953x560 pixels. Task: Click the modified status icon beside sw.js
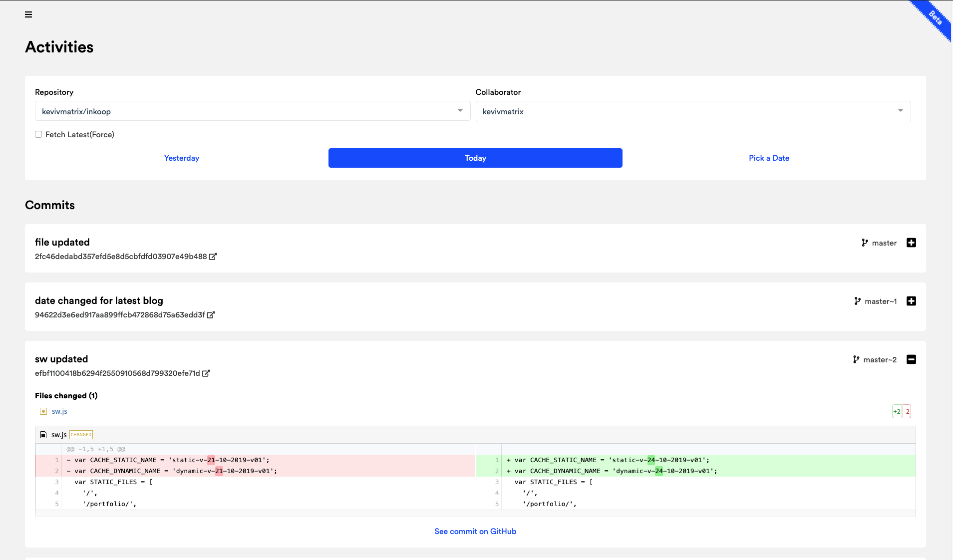click(x=43, y=411)
